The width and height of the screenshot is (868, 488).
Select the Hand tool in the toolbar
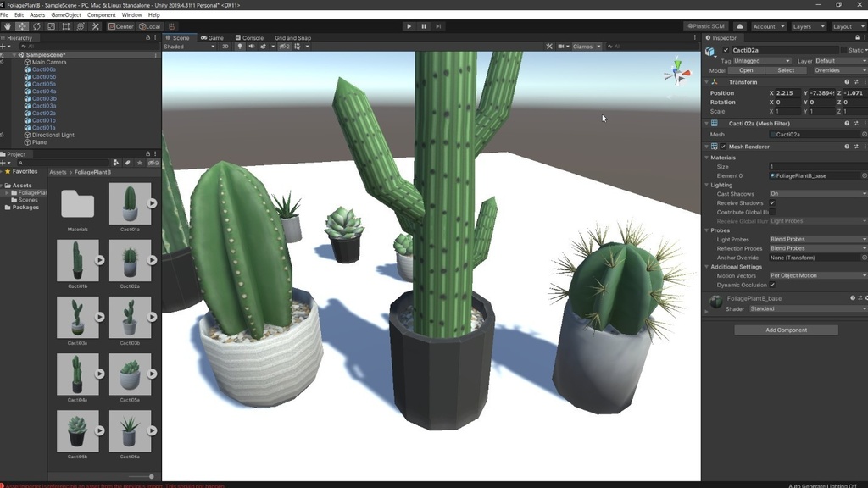8,26
